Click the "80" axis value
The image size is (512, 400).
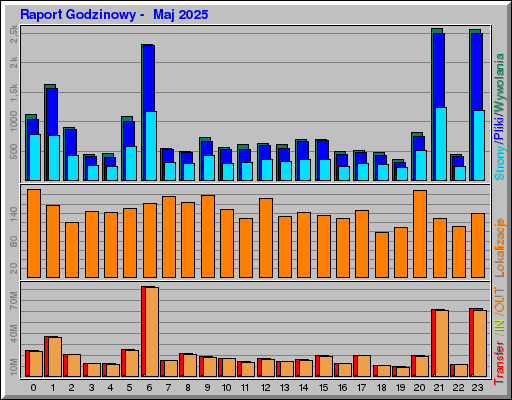pos(13,242)
